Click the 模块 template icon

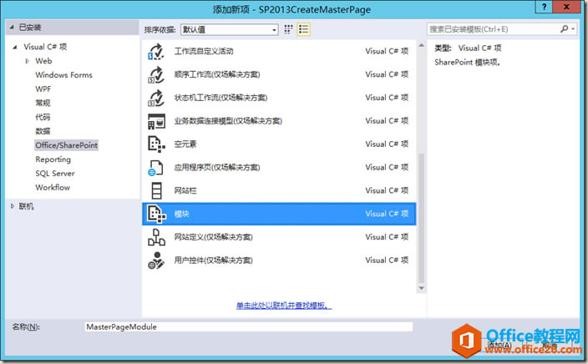click(156, 214)
